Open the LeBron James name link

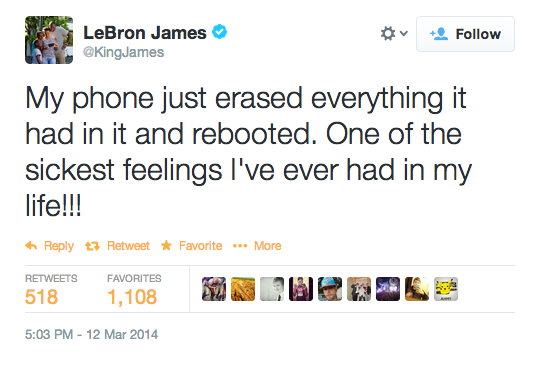click(x=145, y=33)
